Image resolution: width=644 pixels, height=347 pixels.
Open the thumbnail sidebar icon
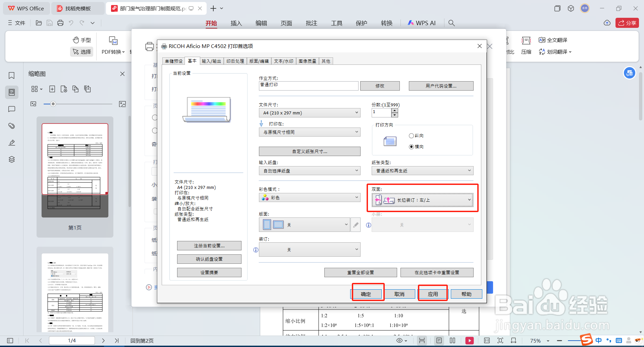[12, 92]
